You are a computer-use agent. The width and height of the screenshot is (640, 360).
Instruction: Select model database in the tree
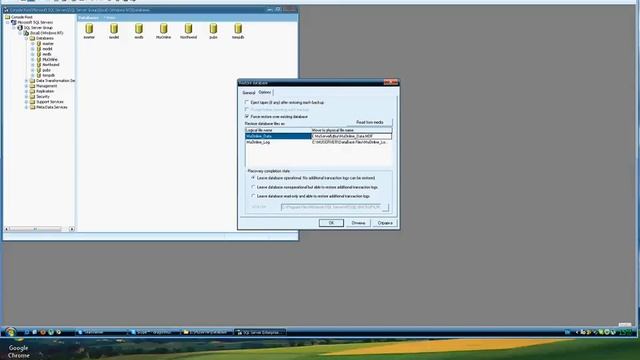[48, 49]
